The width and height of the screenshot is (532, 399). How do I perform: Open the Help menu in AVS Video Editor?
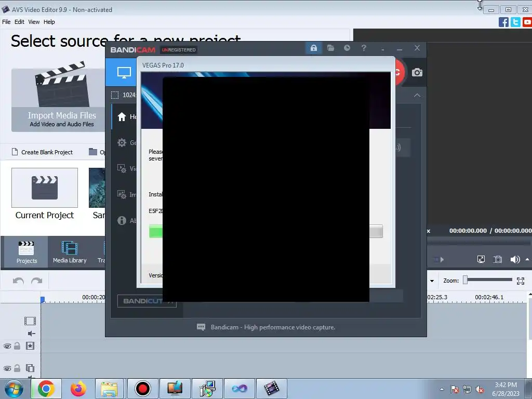click(49, 22)
